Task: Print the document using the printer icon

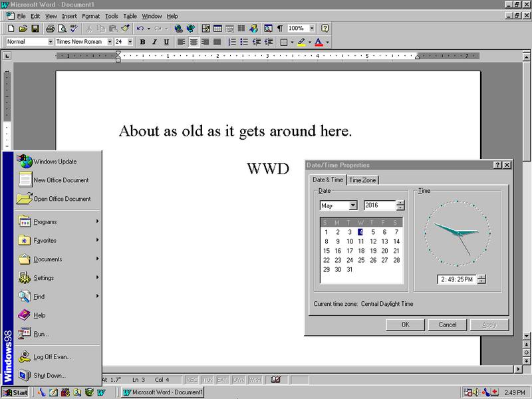Action: tap(50, 29)
